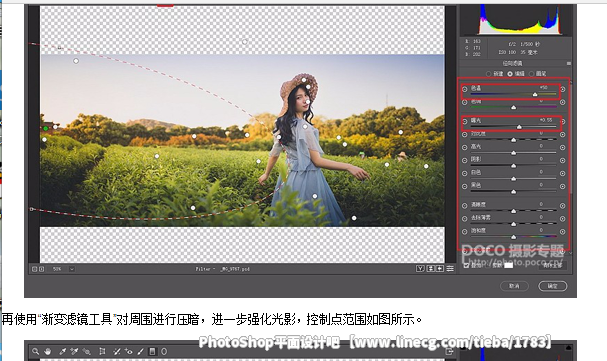Image resolution: width=607 pixels, height=361 pixels.
Task: Select the Zoom tool in lower toolbar
Action: (36, 351)
